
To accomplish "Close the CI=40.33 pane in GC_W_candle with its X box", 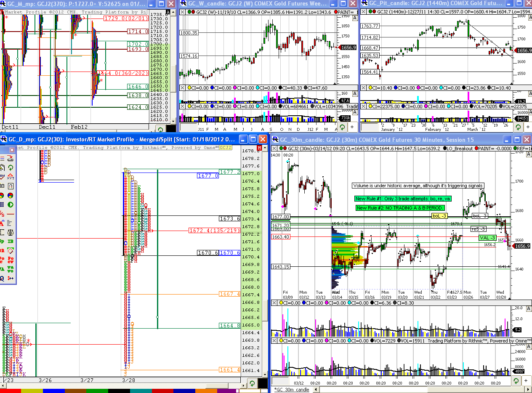I will [183, 88].
